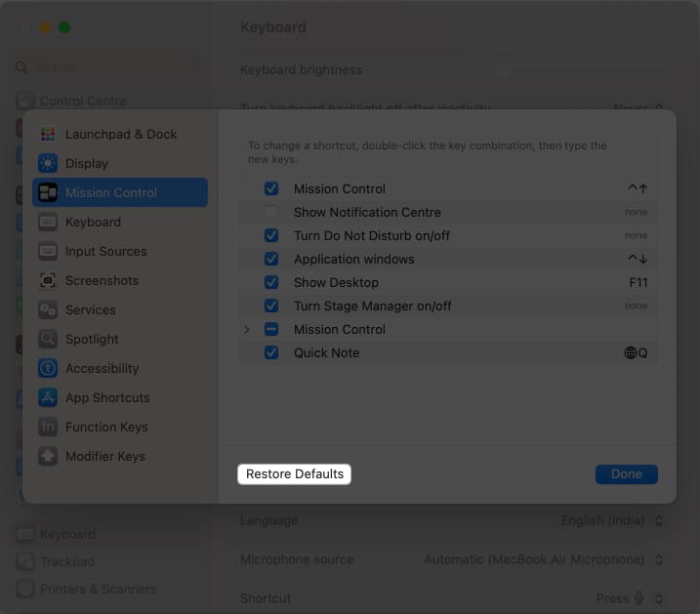Select Services category

(120, 309)
